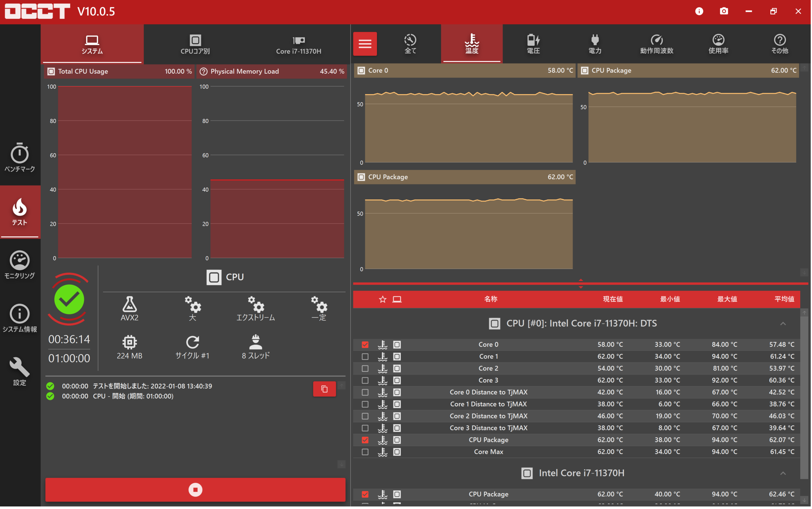812x509 pixels.
Task: Check the Core Max sensor checkbox
Action: point(365,452)
